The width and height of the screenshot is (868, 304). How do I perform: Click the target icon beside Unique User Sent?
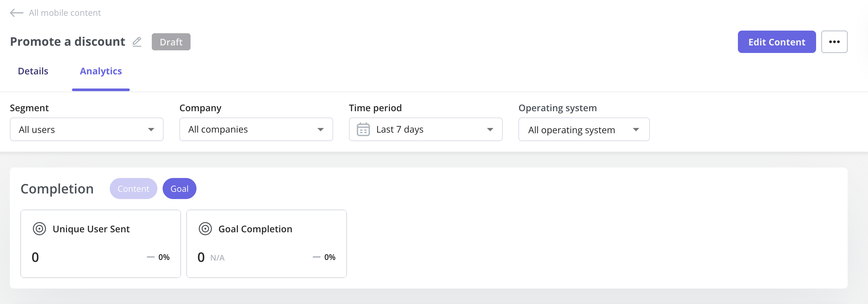39,229
